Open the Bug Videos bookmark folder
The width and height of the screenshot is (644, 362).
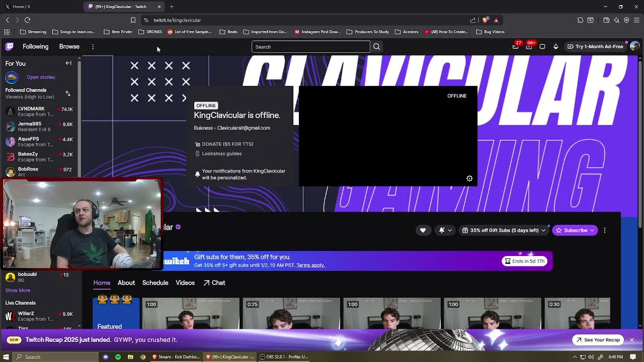pos(490,32)
